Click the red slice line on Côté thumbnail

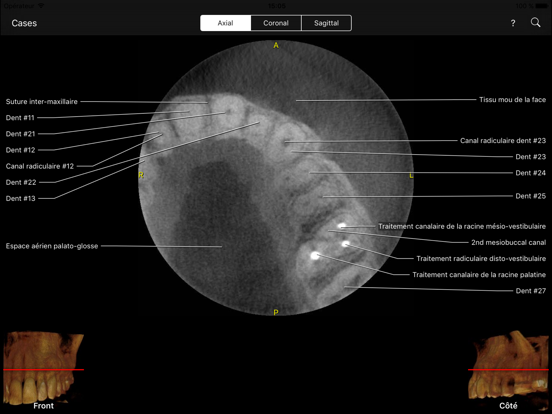pyautogui.click(x=508, y=370)
